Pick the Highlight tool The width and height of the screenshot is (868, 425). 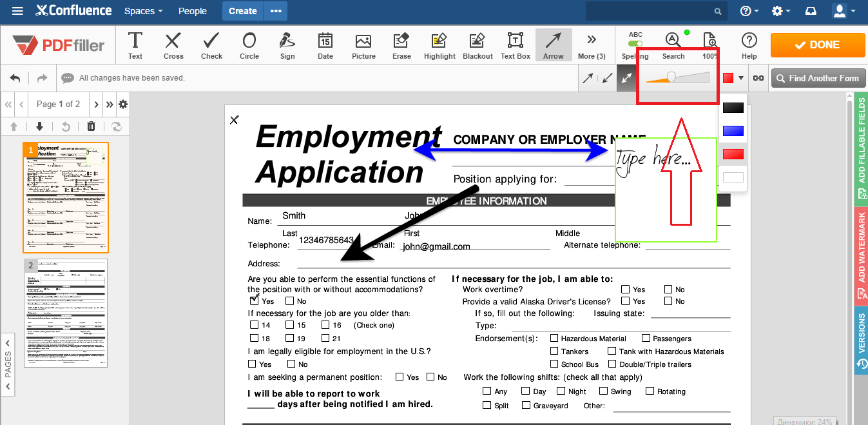point(439,45)
